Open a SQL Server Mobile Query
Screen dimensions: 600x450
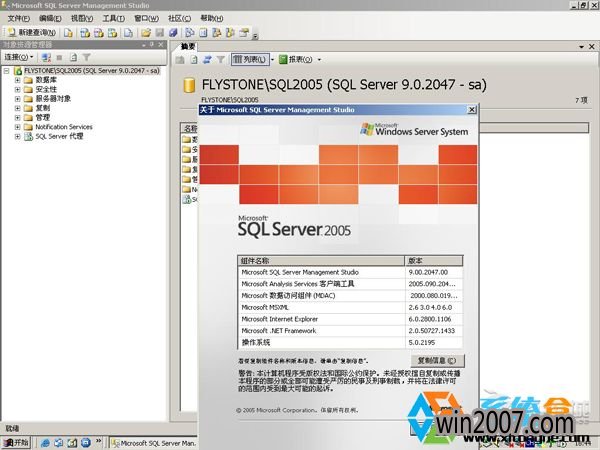(128, 33)
